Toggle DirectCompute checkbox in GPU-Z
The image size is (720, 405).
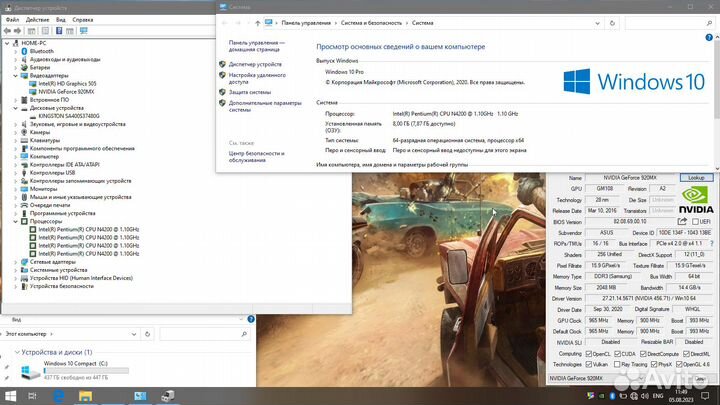point(643,354)
